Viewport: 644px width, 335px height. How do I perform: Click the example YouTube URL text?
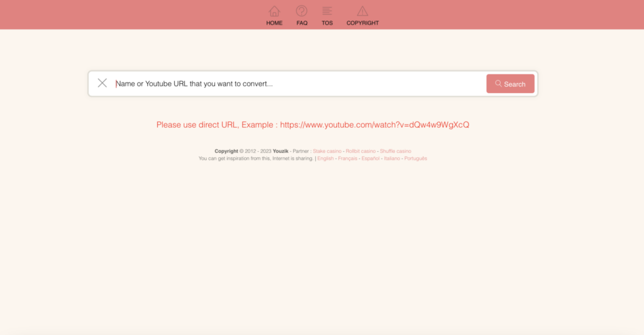coord(375,125)
